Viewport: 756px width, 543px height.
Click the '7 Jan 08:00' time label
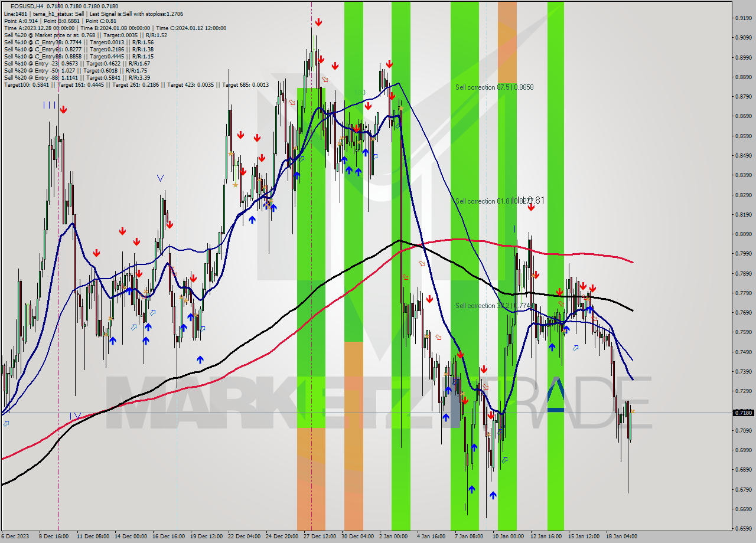469,537
